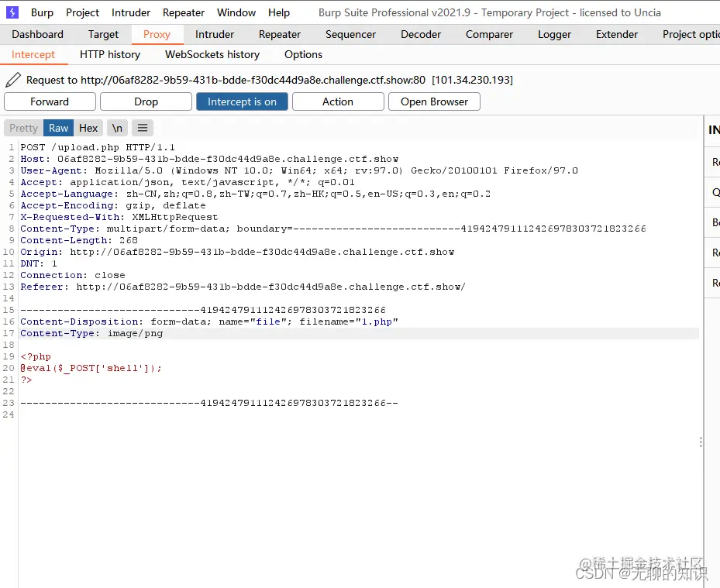Screen dimensions: 720x588
Task: Open the Decoder tab
Action: [421, 34]
